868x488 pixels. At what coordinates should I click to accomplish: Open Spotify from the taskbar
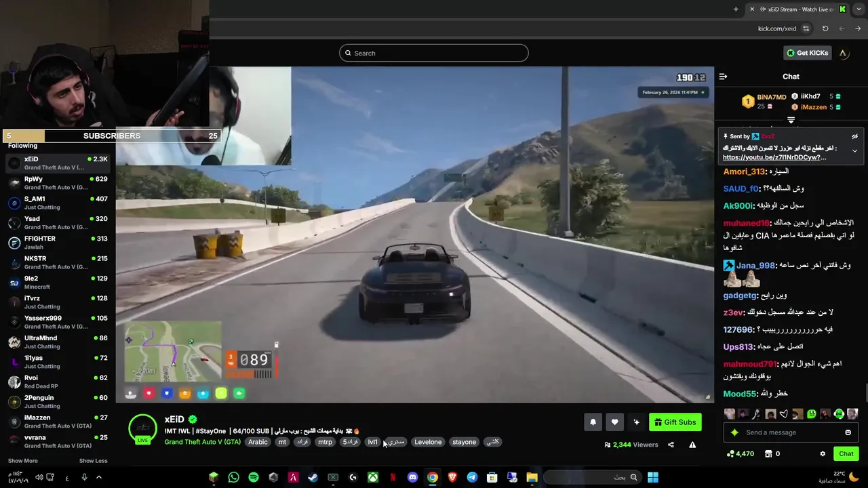click(253, 477)
